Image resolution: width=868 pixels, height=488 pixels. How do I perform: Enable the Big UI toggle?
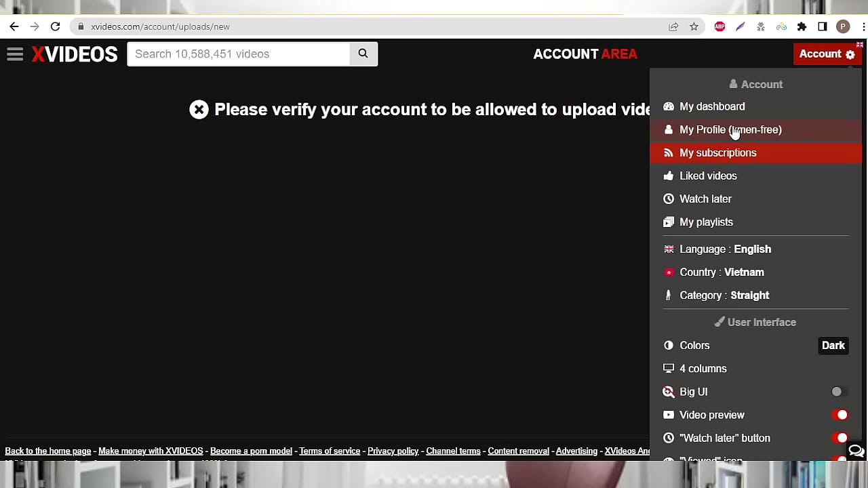tap(836, 391)
